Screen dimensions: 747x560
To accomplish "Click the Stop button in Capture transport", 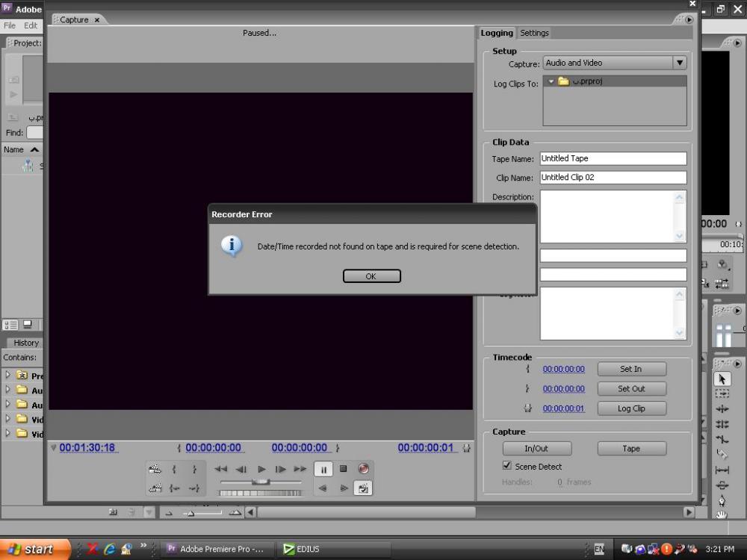I will 343,469.
